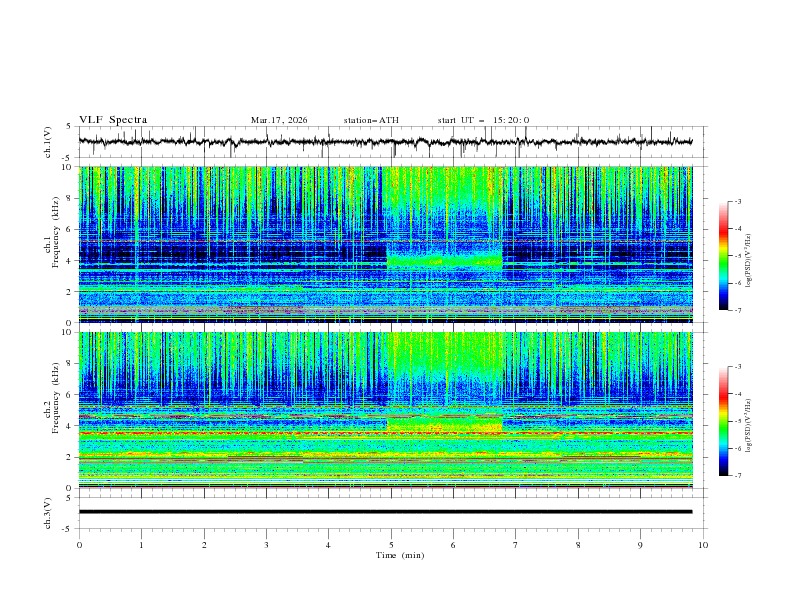792x612 pixels.
Task: Click the flat black ch.3 voltage trace
Action: (385, 512)
